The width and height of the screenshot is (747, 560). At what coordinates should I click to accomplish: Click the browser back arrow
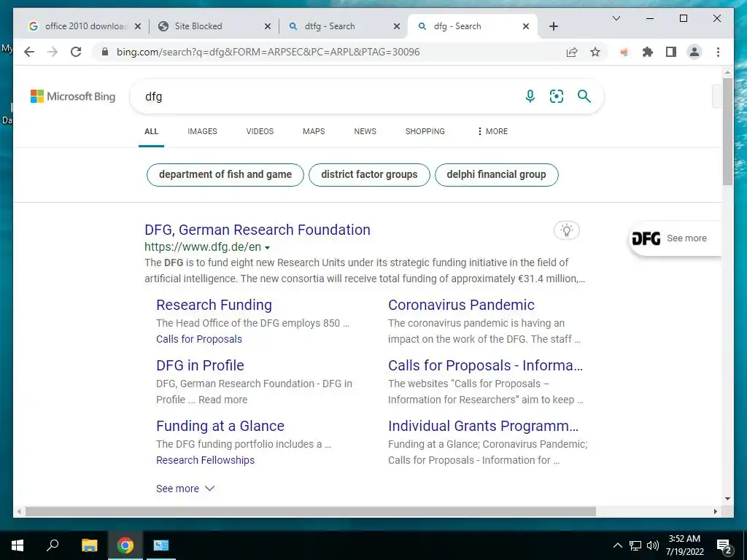tap(29, 52)
